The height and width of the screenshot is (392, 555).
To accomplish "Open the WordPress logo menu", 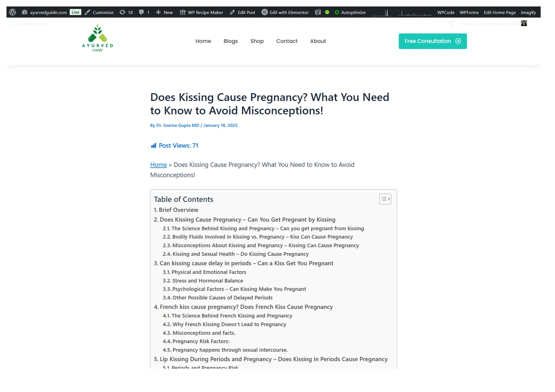I will click(12, 12).
